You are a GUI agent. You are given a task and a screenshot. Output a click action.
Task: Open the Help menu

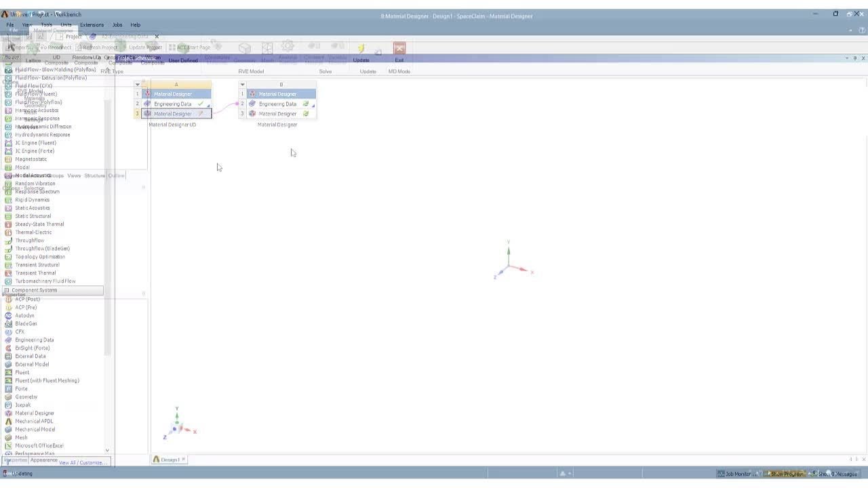click(x=136, y=24)
